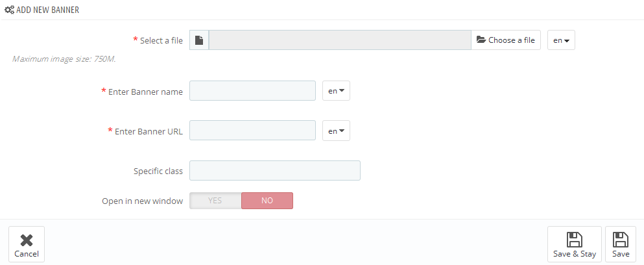
Task: Focus the Enter Banner URL text box
Action: (252, 131)
